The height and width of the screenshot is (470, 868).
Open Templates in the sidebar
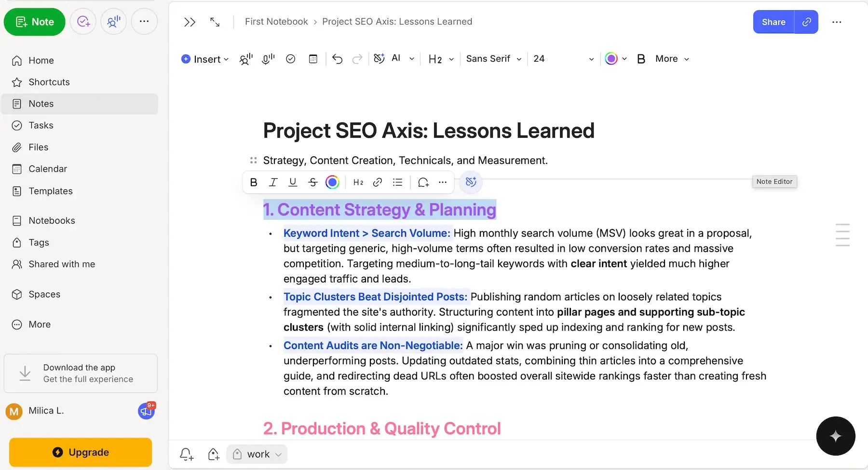coord(80,191)
